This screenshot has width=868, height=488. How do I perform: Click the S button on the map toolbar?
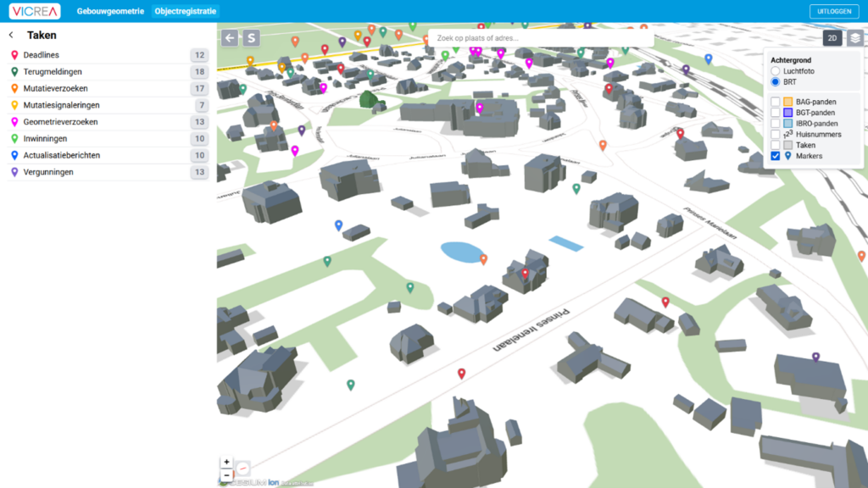[251, 38]
